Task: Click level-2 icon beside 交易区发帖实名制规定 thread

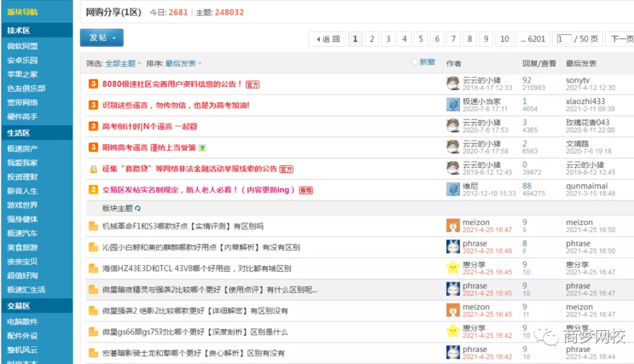Action: tap(94, 190)
